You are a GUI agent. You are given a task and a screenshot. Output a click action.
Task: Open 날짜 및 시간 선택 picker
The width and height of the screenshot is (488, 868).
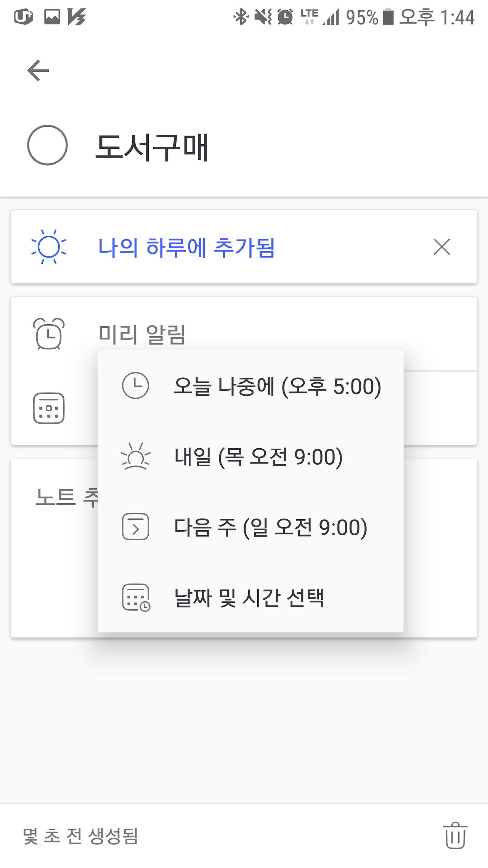pos(250,597)
